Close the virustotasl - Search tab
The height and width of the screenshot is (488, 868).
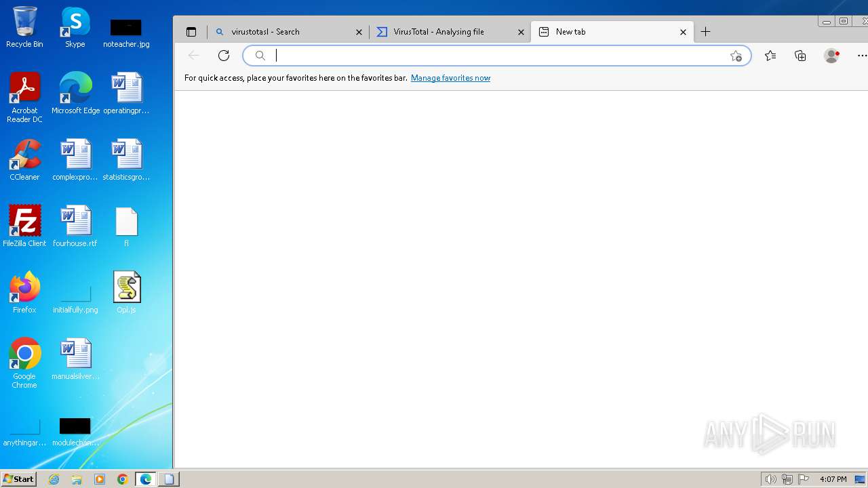point(359,32)
